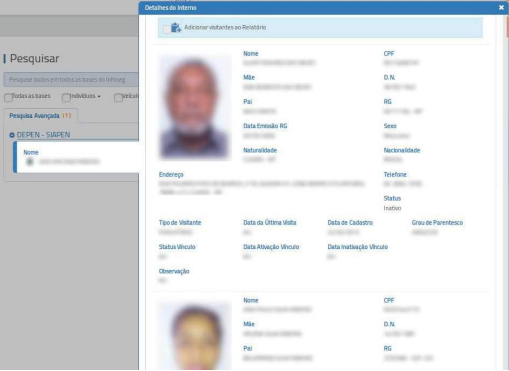Click the Naturalidade label
The width and height of the screenshot is (509, 371).
pyautogui.click(x=260, y=150)
